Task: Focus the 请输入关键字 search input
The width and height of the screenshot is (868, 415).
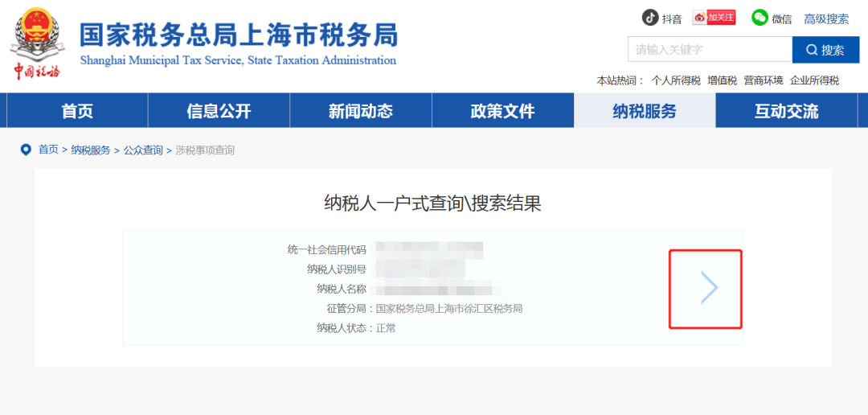Action: click(x=710, y=49)
